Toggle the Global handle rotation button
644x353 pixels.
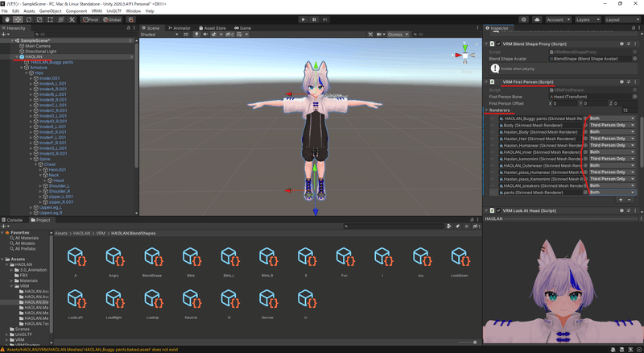[x=112, y=19]
